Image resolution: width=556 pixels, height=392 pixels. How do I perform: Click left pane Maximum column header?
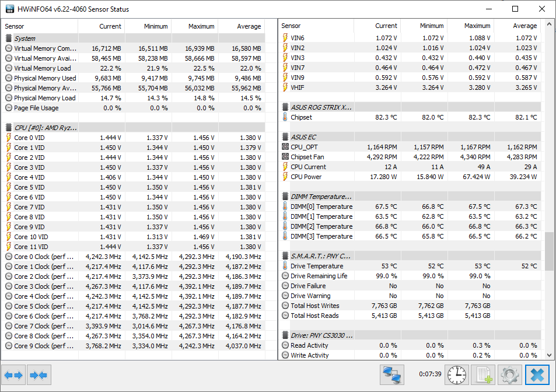(x=195, y=26)
